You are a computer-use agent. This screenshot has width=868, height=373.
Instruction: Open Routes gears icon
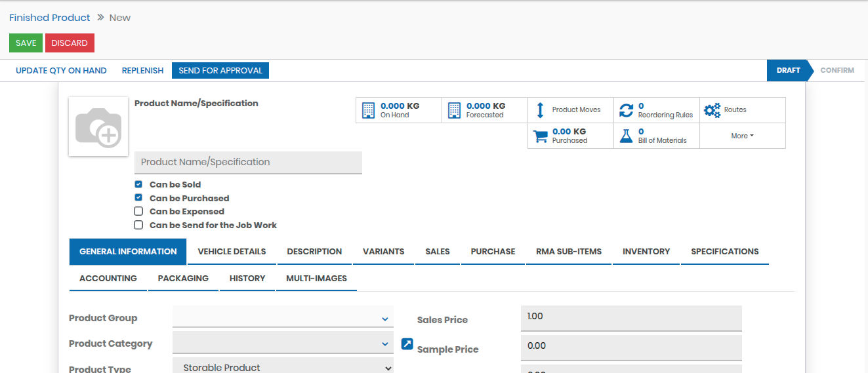(x=712, y=110)
